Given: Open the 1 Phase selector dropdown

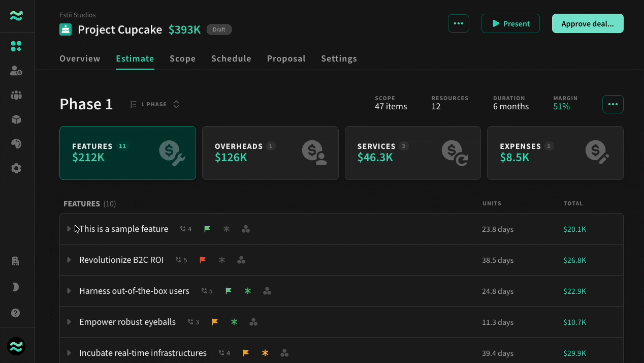Looking at the screenshot, I should point(155,104).
